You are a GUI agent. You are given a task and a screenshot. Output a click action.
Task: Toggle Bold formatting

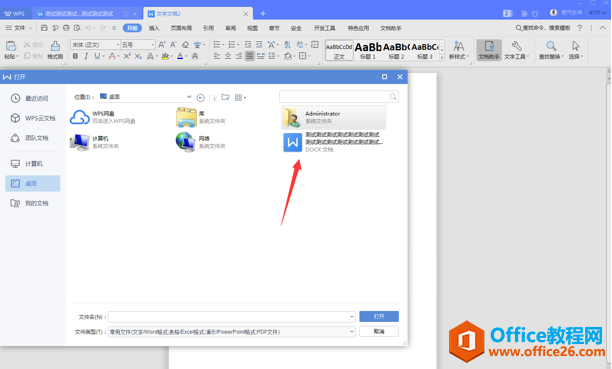[75, 56]
